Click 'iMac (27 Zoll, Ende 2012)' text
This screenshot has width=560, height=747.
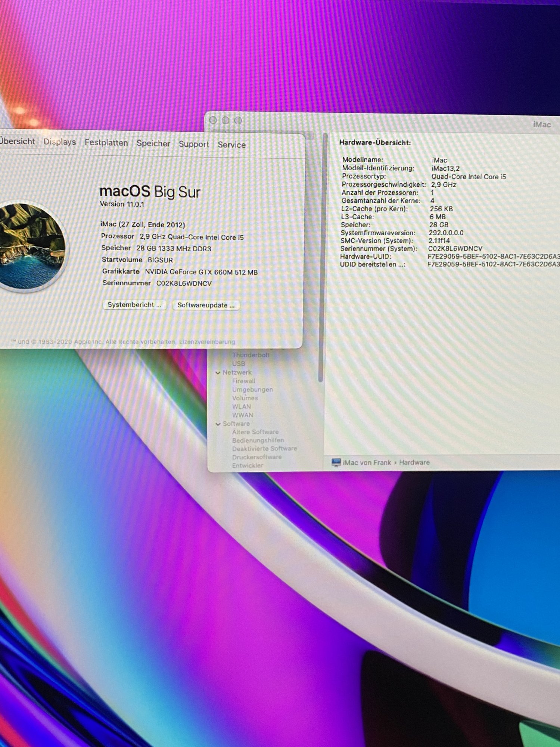(x=143, y=224)
